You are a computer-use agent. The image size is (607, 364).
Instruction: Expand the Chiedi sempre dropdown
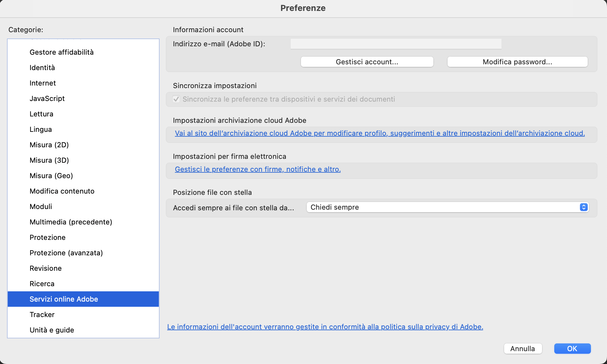tap(448, 207)
